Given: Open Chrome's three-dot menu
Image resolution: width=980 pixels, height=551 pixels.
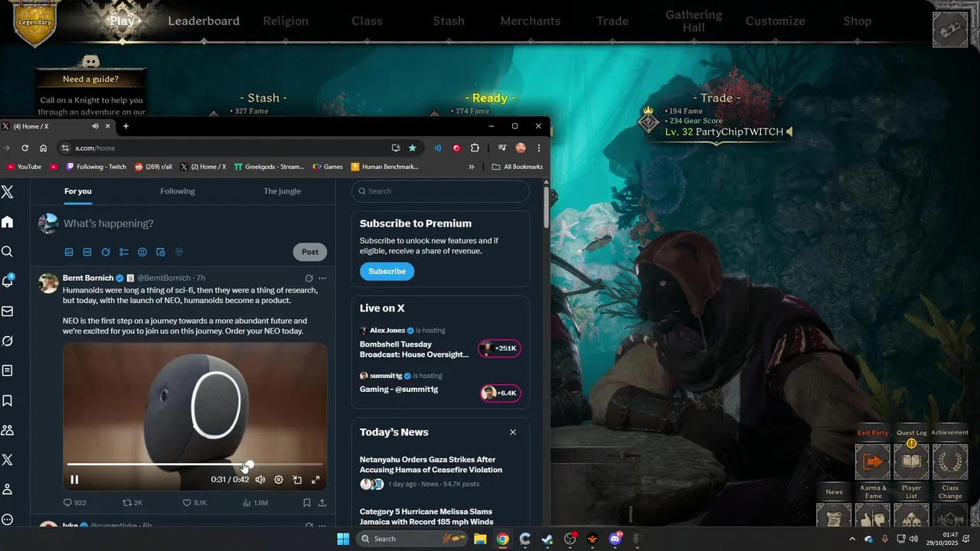Looking at the screenshot, I should [x=539, y=148].
